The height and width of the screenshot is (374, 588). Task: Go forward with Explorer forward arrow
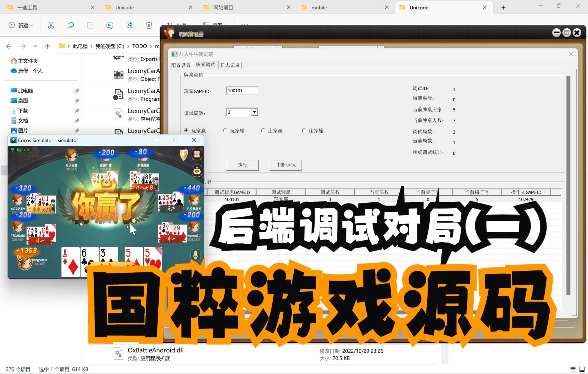tap(23, 46)
